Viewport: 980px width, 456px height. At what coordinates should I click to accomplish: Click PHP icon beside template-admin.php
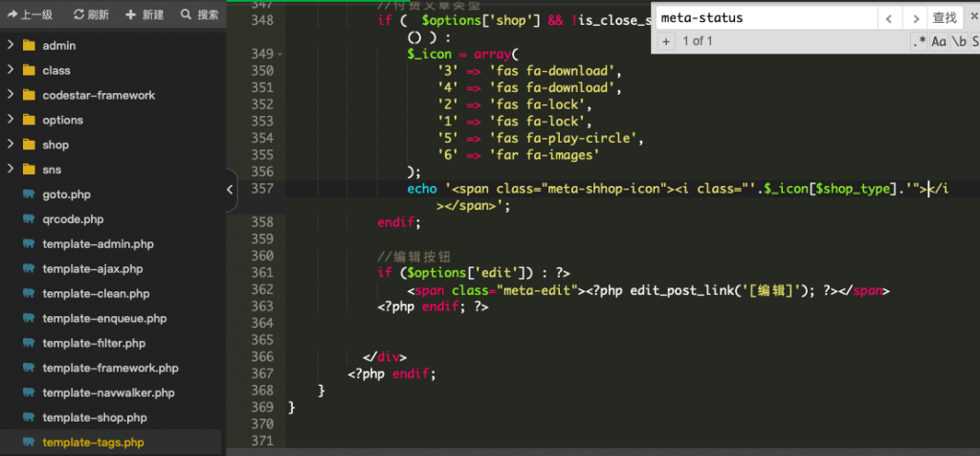pyautogui.click(x=29, y=244)
